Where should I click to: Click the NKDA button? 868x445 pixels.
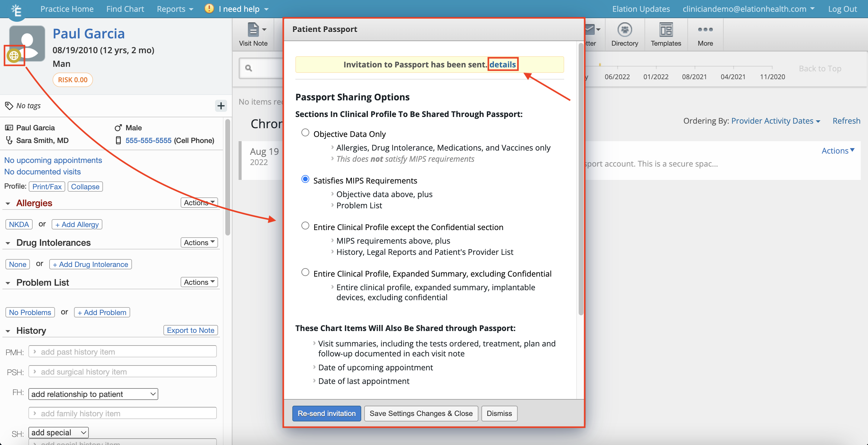click(x=19, y=224)
